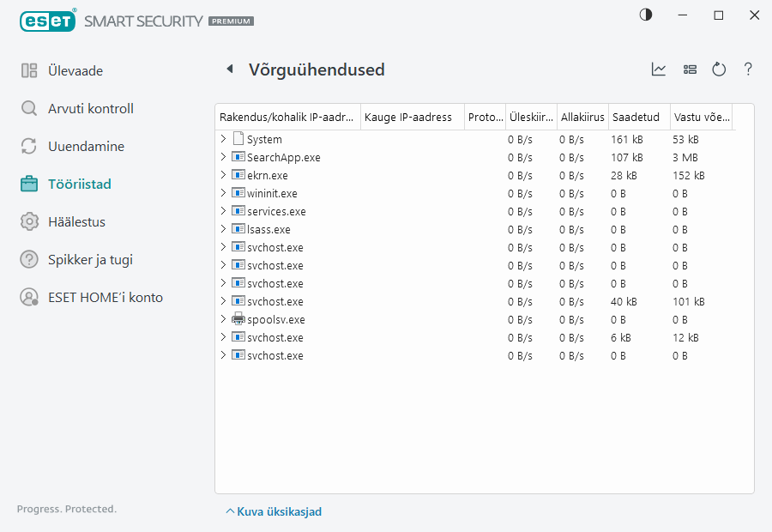Sort by Saadetud column header
Viewport: 772px width, 532px height.
636,117
